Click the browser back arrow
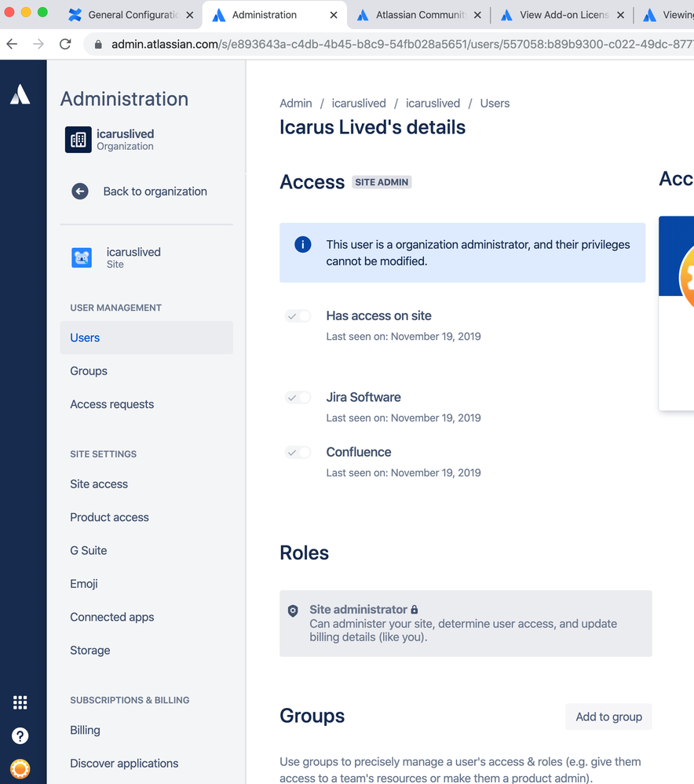694x784 pixels. pyautogui.click(x=12, y=44)
